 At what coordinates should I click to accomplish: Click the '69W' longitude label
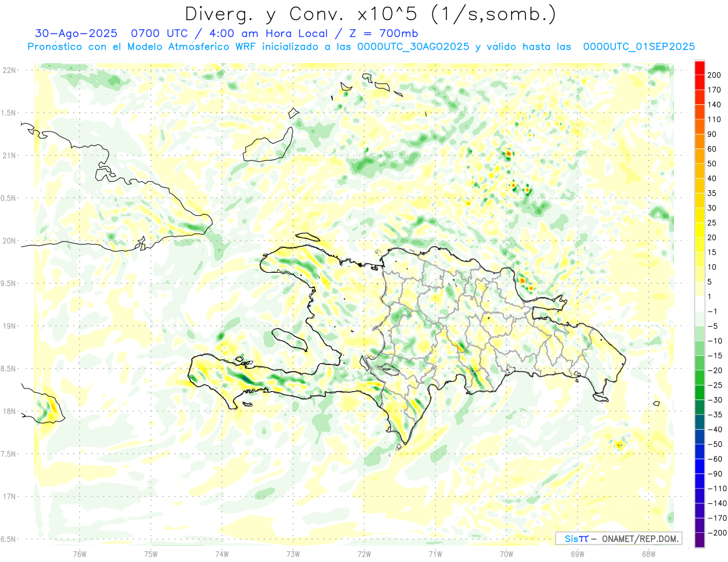tap(577, 553)
